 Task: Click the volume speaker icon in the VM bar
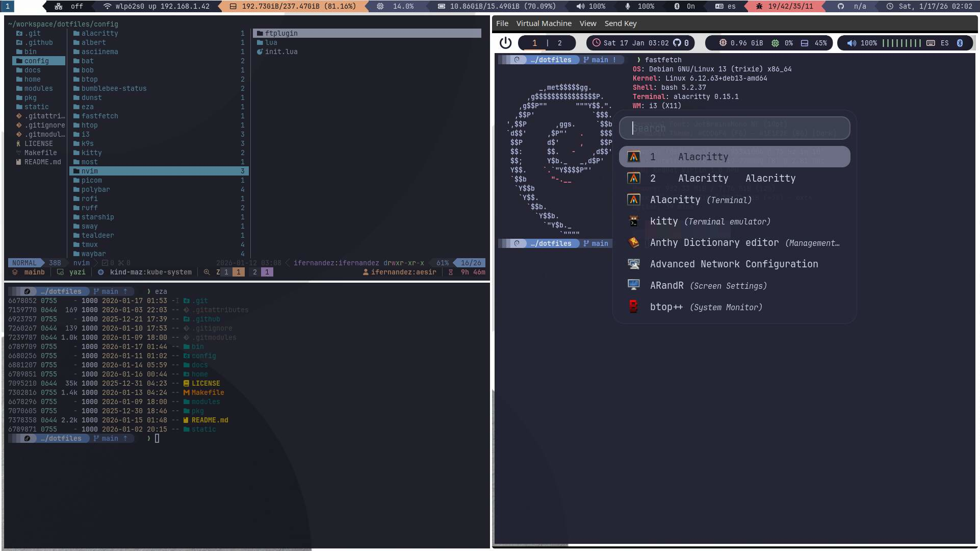852,43
